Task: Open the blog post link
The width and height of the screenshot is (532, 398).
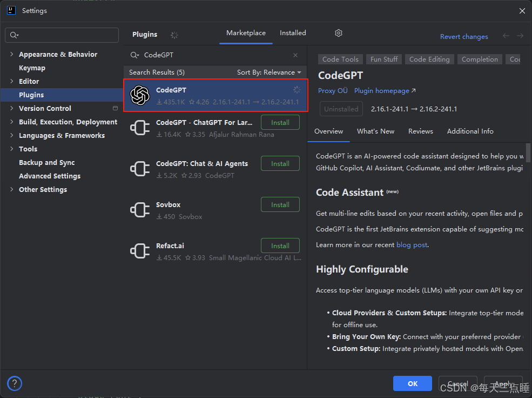Action: coord(412,245)
